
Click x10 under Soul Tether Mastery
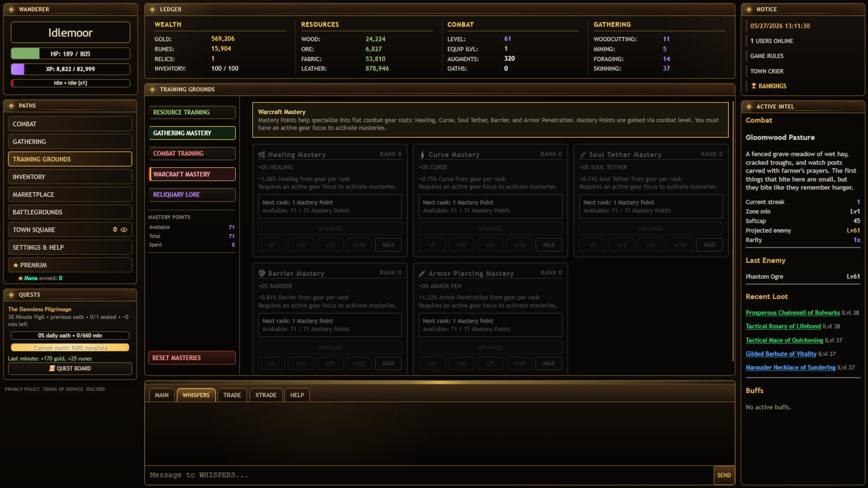pos(622,245)
